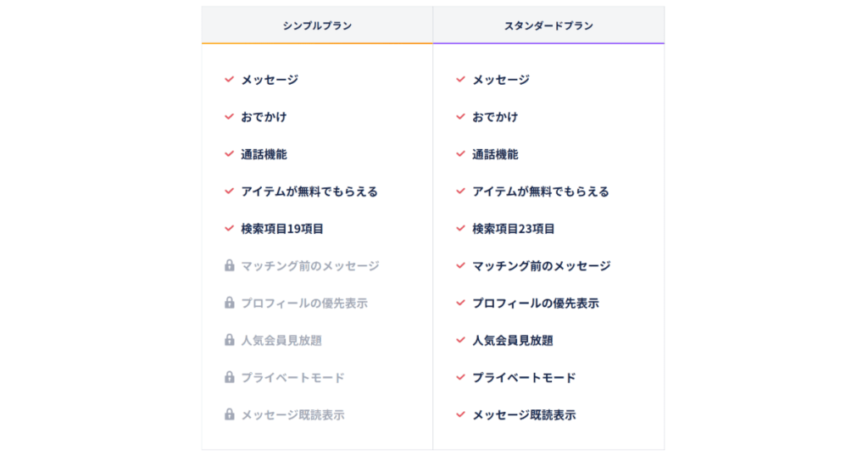868x456 pixels.
Task: Click the checkmark next to standard plan プライベートモード
Action: tap(460, 377)
